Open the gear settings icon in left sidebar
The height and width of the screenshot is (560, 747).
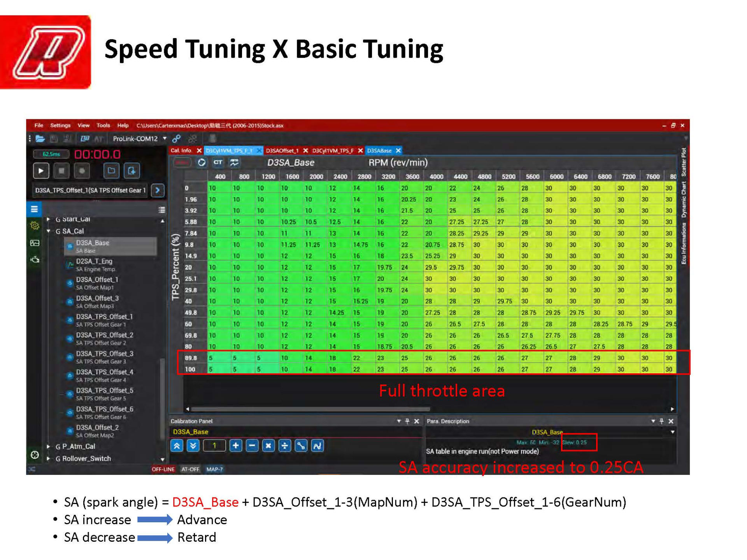(x=35, y=225)
